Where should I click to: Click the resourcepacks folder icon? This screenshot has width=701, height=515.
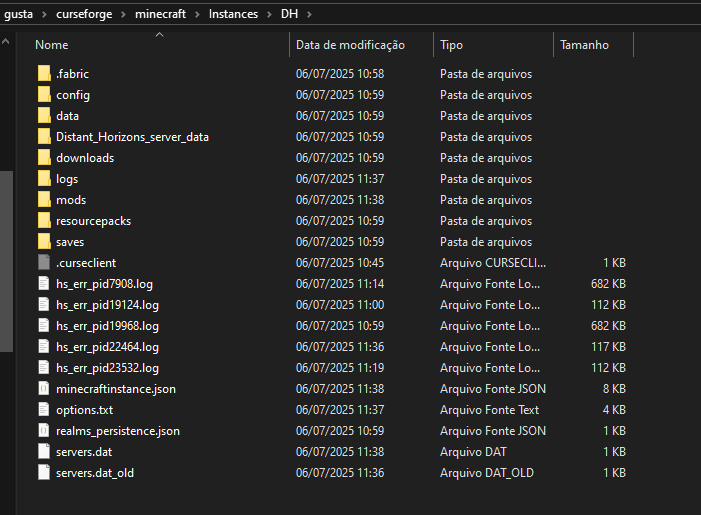tap(43, 221)
